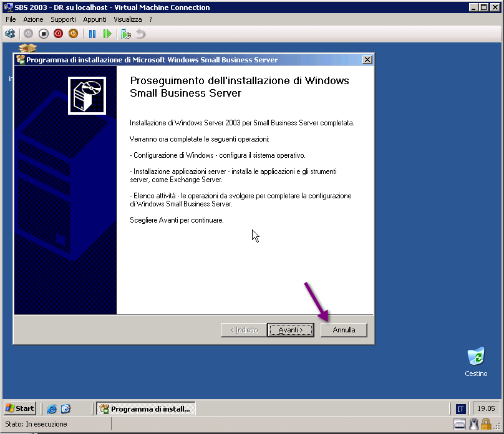Open the File menu
Screen dimensions: 504x434
11,19
